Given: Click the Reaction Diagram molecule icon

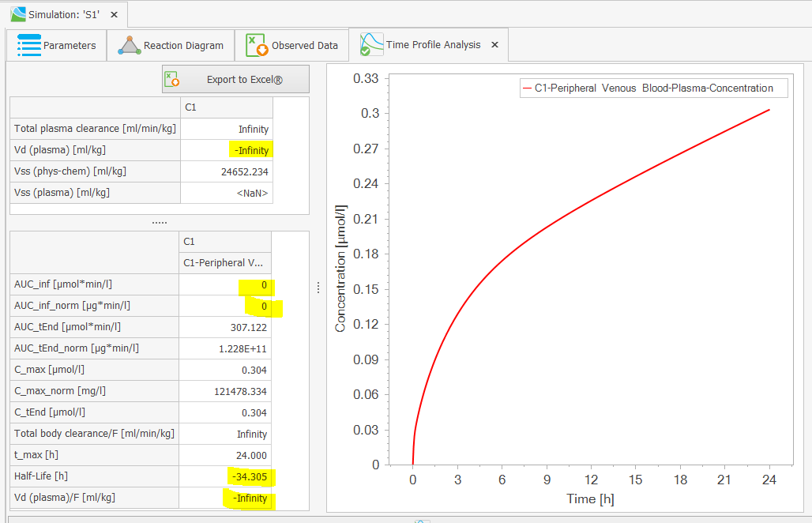Looking at the screenshot, I should click(129, 45).
